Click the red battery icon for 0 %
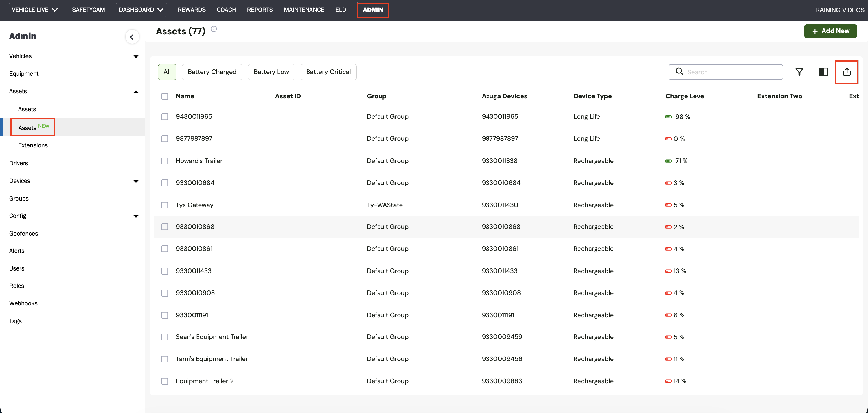Image resolution: width=868 pixels, height=413 pixels. [668, 139]
